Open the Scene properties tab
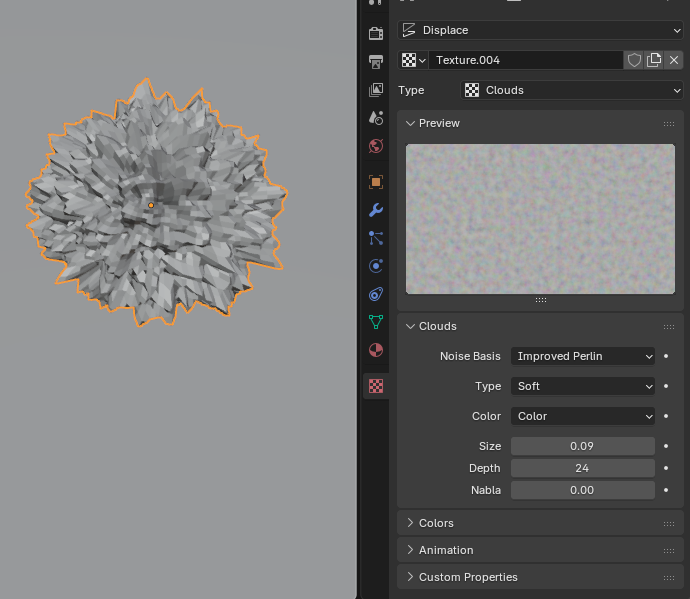This screenshot has width=690, height=599. pyautogui.click(x=376, y=118)
